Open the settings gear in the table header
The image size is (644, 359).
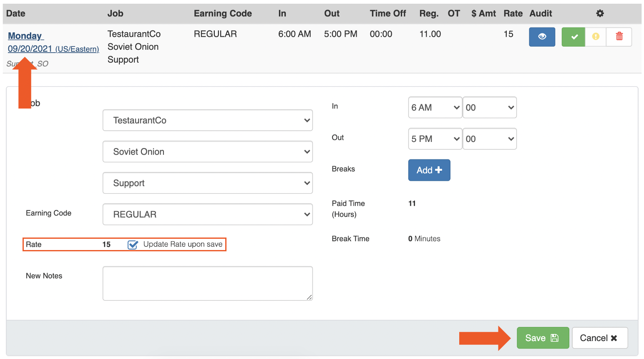(600, 13)
